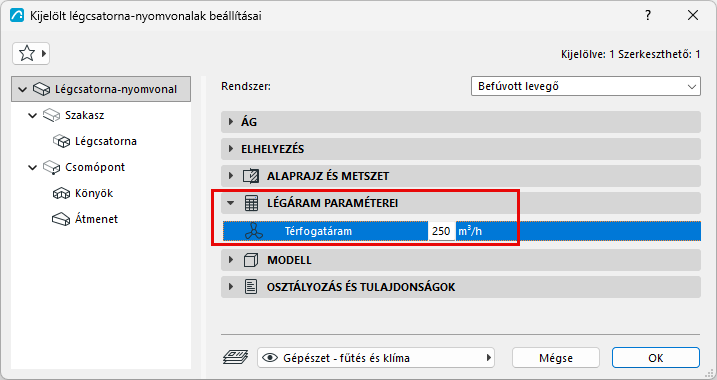The height and width of the screenshot is (380, 717).
Task: Click the Osztályozás és tulajdonságok list icon
Action: pyautogui.click(x=251, y=287)
